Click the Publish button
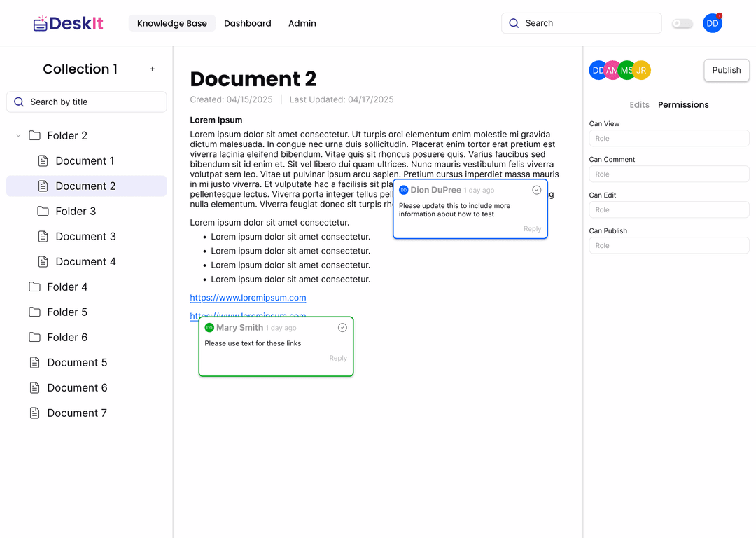This screenshot has height=538, width=756. coord(726,71)
